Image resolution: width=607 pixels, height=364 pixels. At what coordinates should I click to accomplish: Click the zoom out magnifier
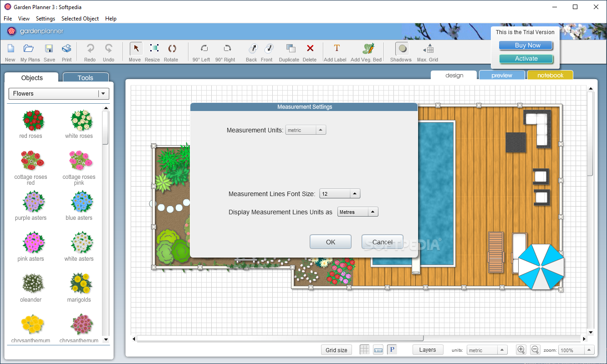pos(535,349)
